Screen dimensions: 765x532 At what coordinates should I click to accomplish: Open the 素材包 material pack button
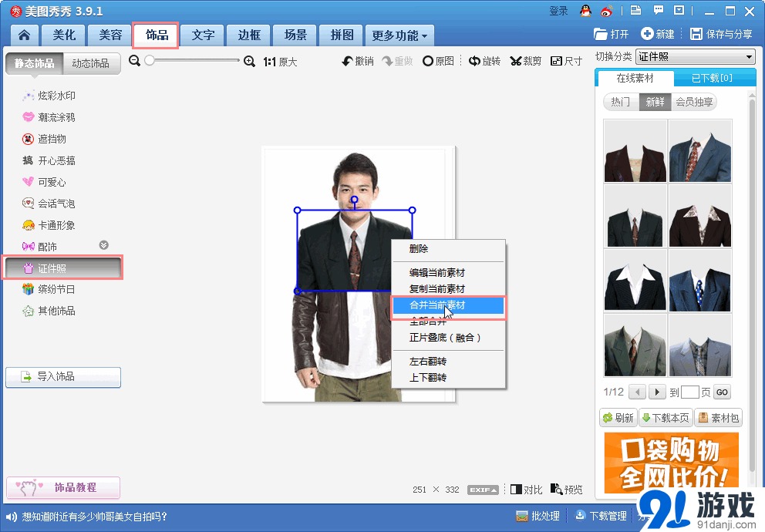point(718,418)
